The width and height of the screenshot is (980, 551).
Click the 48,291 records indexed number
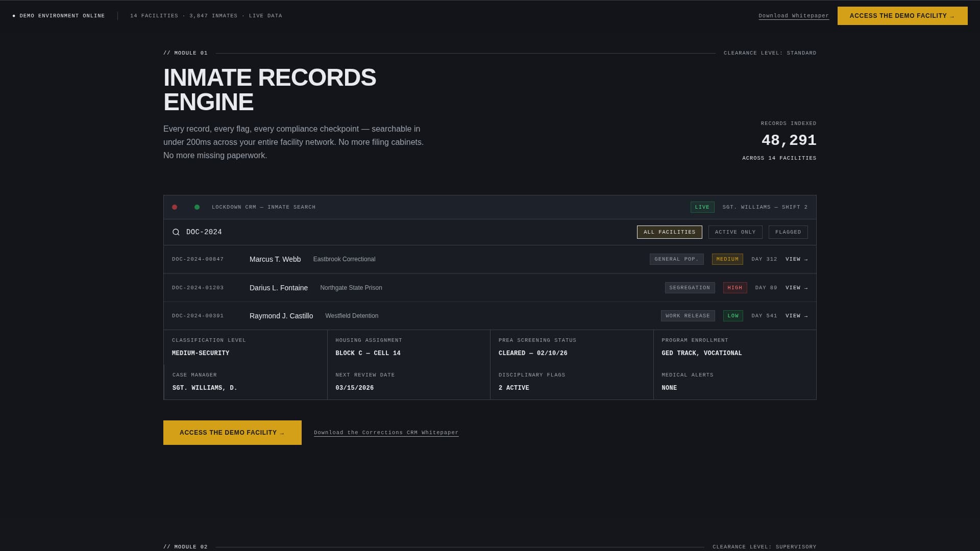(789, 140)
